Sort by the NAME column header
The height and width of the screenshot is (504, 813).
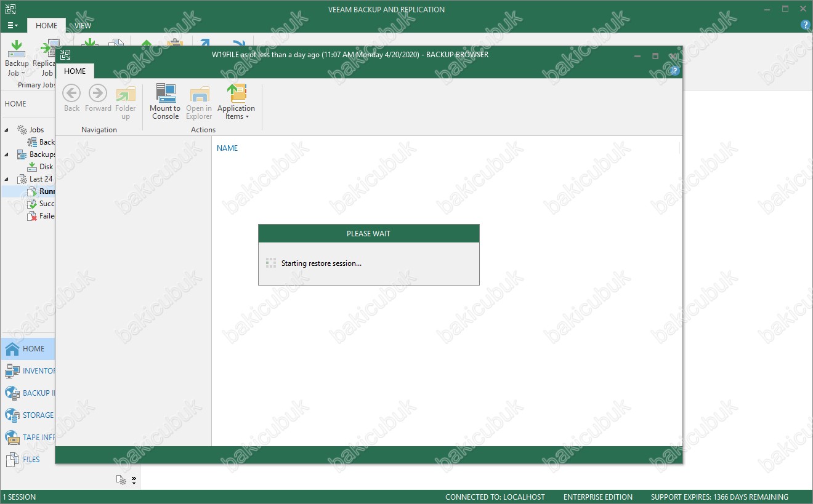coord(227,148)
